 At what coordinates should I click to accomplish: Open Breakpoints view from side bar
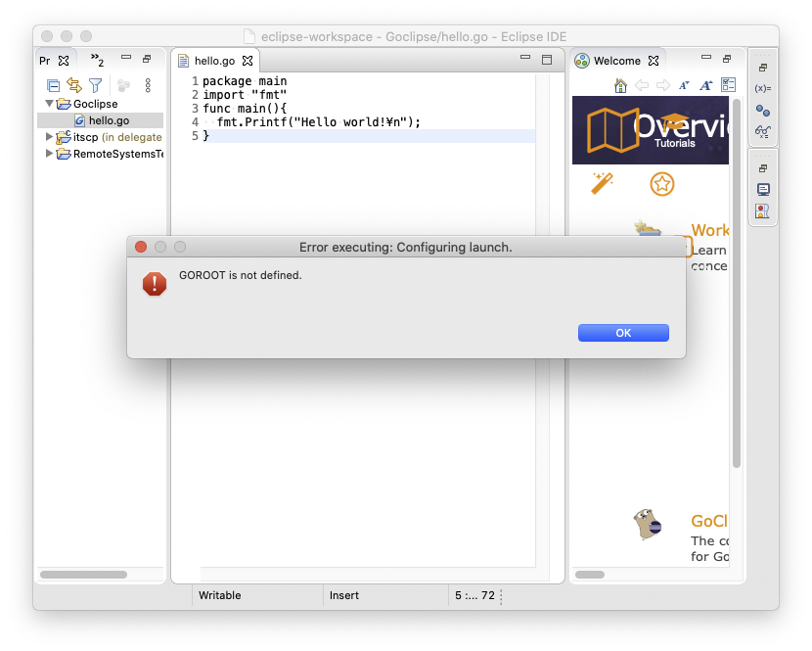click(x=762, y=111)
